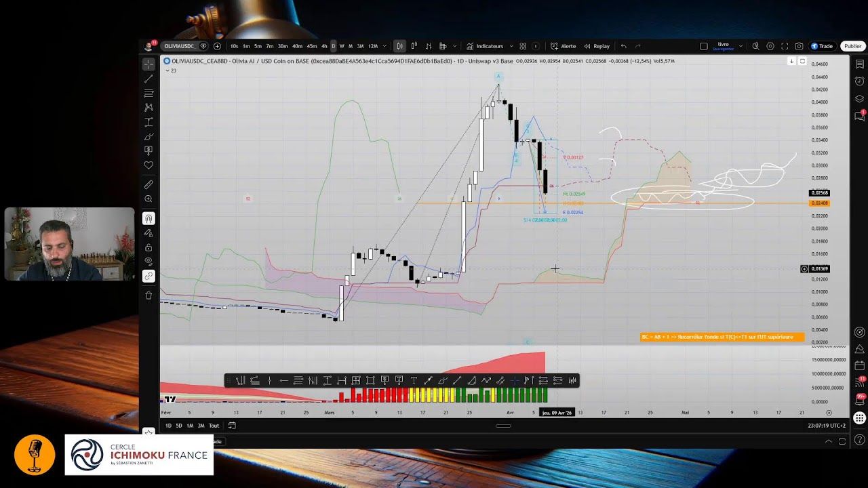
Task: Expand the timeframe interval dropdown arrow
Action: 384,46
